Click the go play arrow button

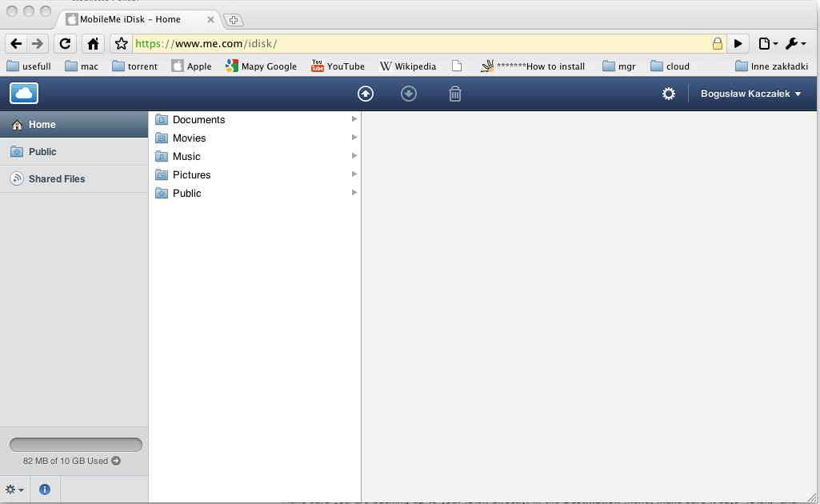point(738,43)
